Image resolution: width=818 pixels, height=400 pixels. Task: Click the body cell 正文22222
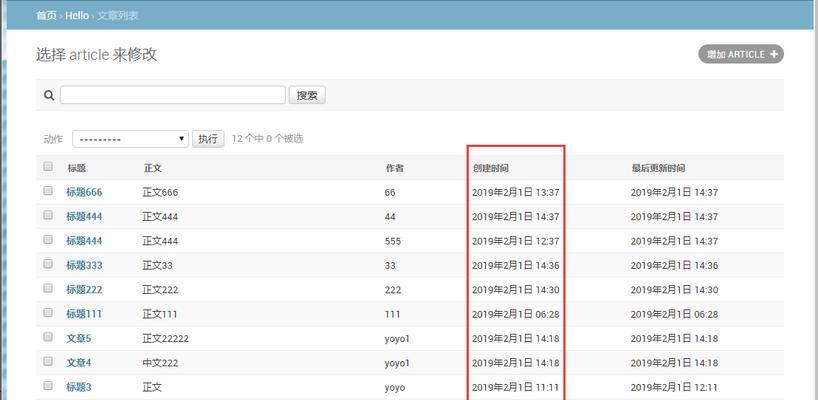165,338
